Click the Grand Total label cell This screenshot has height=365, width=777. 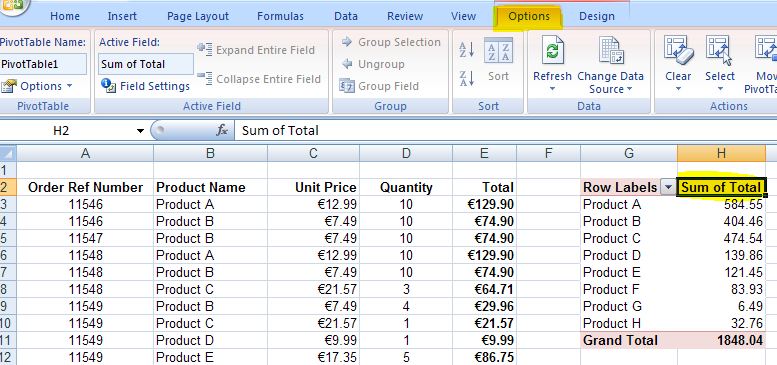point(629,340)
